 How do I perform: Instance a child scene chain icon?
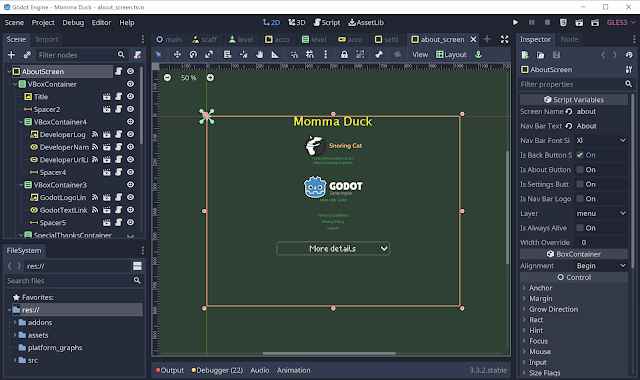27,55
